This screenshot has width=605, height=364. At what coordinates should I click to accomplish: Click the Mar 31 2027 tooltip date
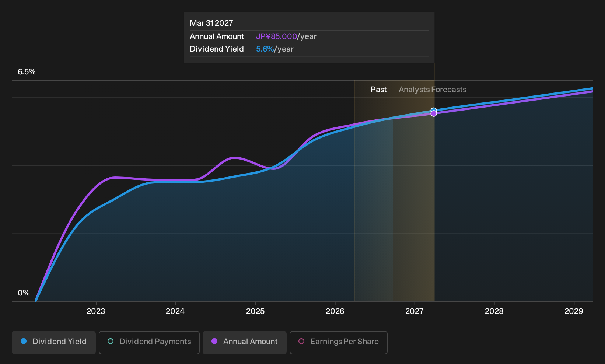pos(211,23)
